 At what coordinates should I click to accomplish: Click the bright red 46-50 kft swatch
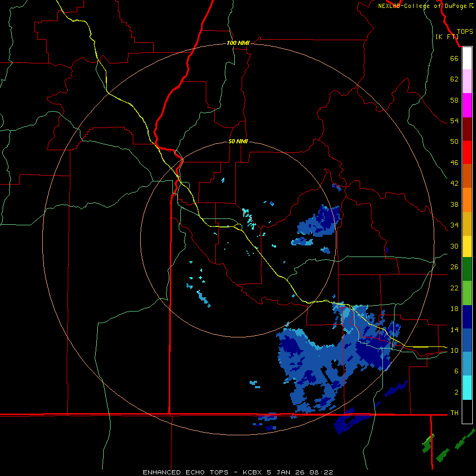[467, 152]
